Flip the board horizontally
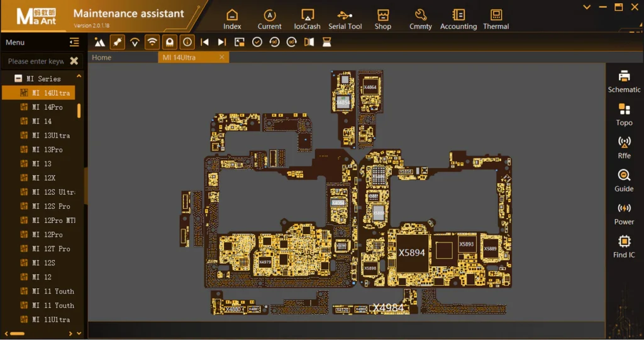 pyautogui.click(x=309, y=42)
